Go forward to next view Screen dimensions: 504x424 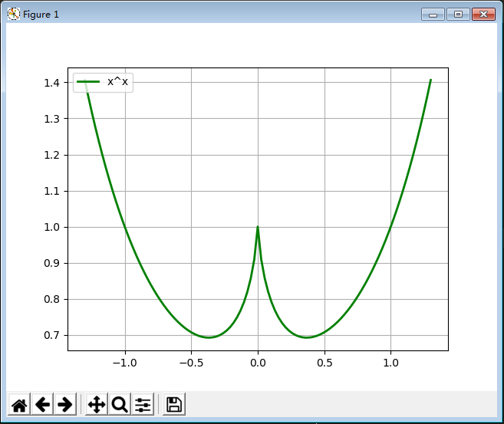click(65, 404)
